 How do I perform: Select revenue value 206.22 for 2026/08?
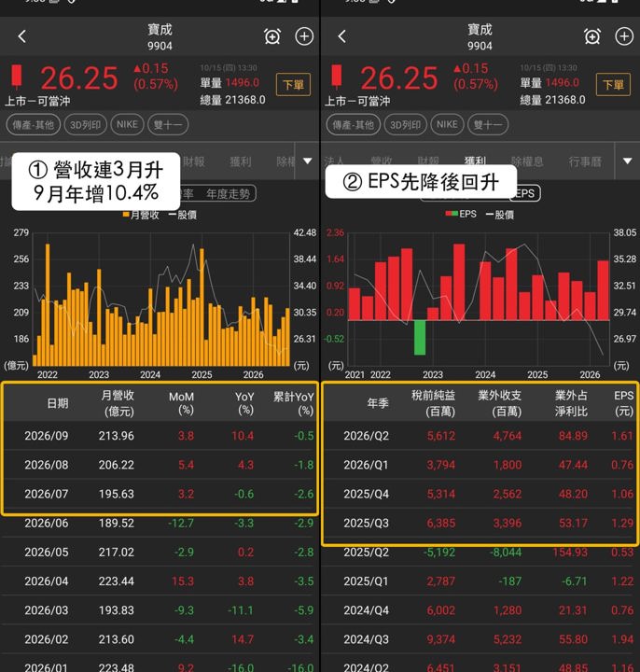pos(117,465)
